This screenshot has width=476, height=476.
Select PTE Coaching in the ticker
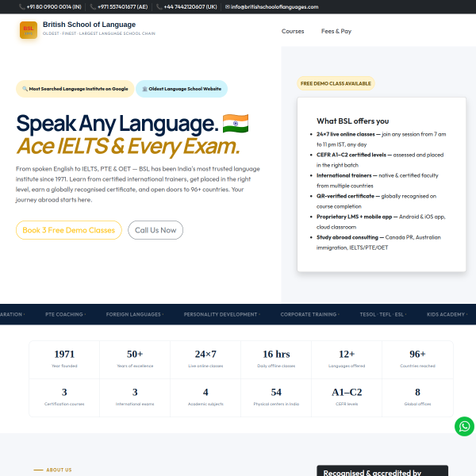pos(64,314)
